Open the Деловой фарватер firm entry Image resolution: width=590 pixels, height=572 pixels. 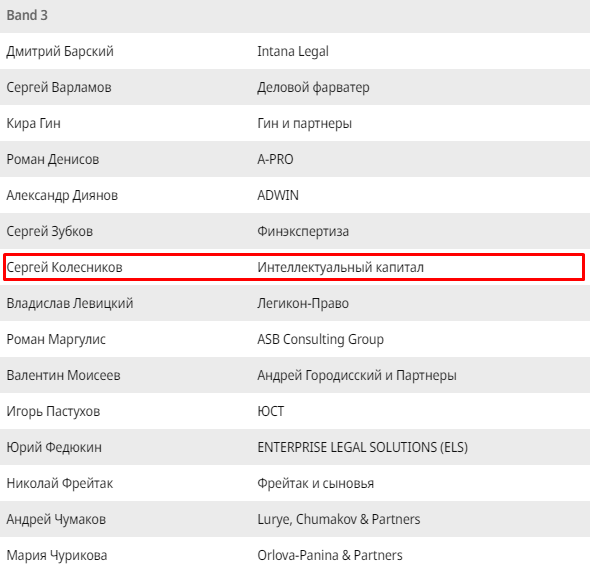[x=313, y=87]
